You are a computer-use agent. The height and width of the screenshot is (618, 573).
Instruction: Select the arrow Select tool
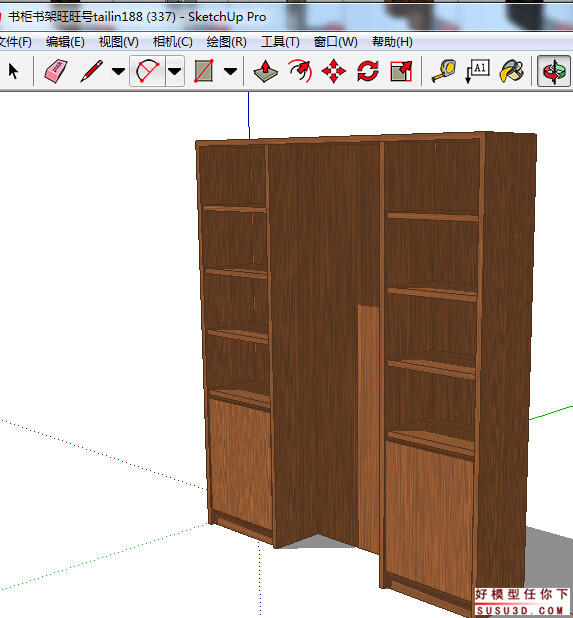point(13,71)
